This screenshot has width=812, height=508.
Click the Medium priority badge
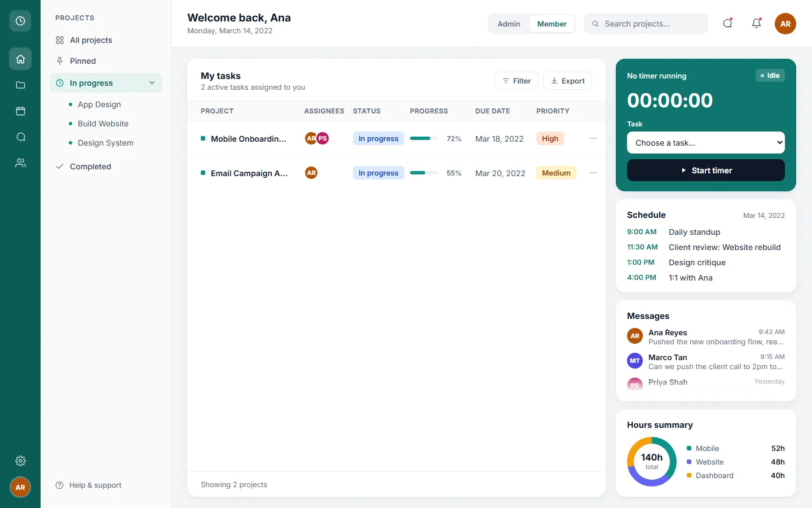coord(556,173)
